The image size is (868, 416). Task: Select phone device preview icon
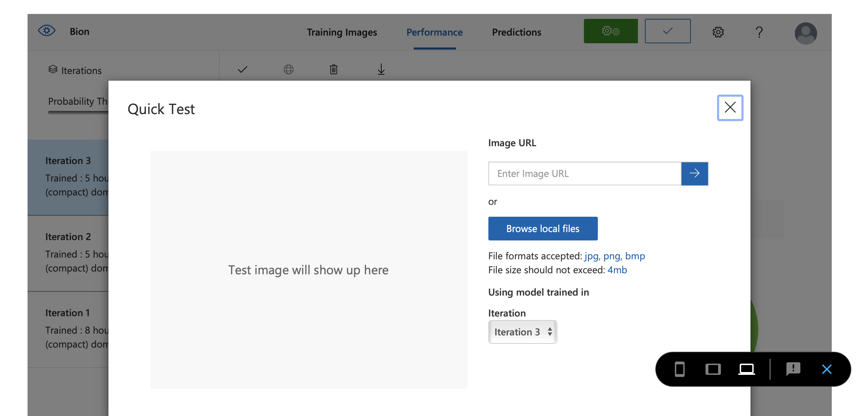pyautogui.click(x=679, y=369)
